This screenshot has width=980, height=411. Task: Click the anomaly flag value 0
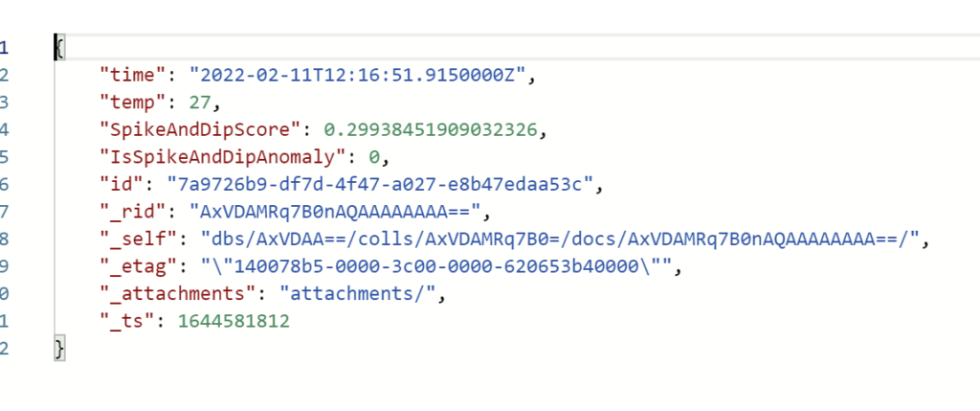[x=374, y=157]
